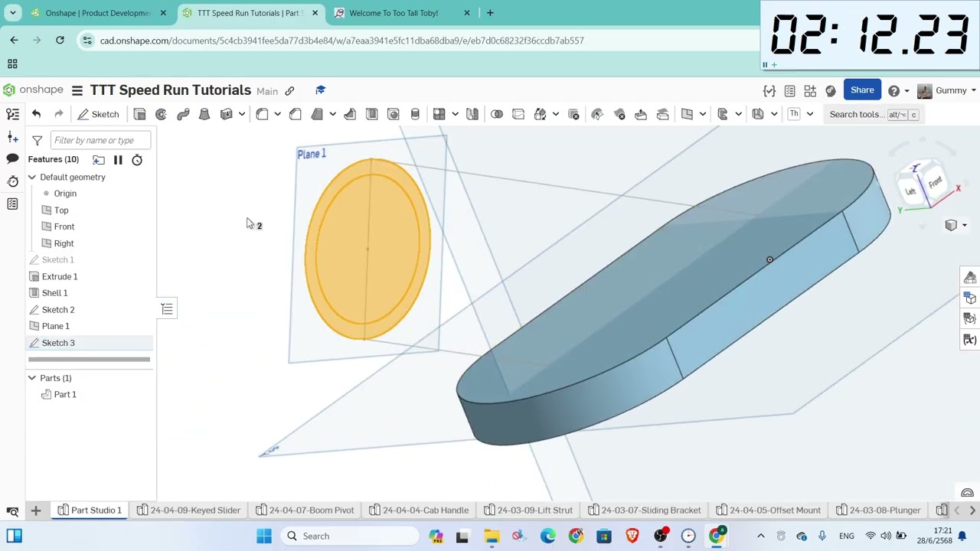Click the Front face of the view cube
980x551 pixels.
[935, 183]
